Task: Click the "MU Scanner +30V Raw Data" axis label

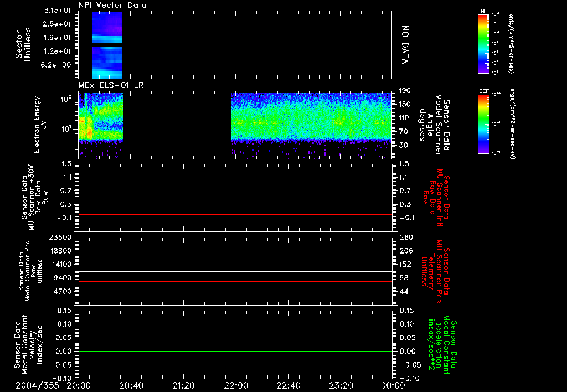Action: click(34, 198)
